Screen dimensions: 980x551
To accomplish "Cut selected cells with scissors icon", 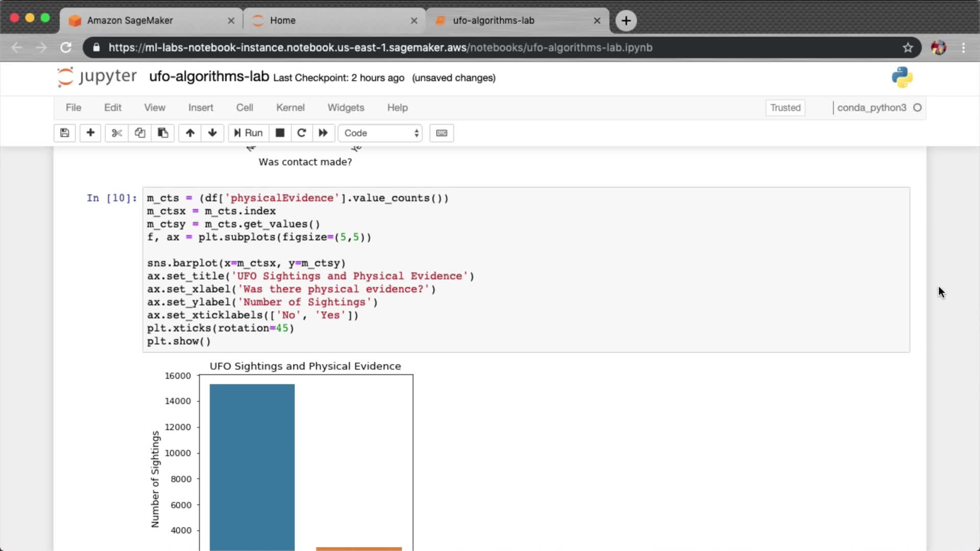I will click(x=117, y=133).
